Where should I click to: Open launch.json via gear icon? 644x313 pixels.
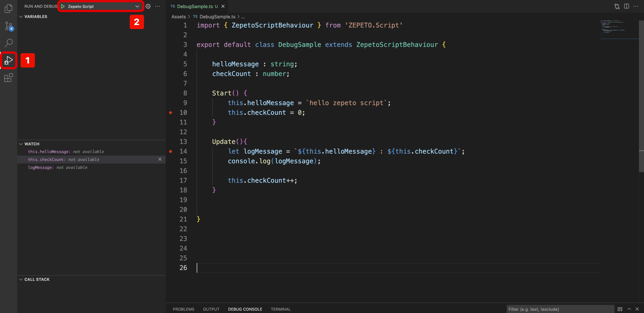click(x=148, y=6)
